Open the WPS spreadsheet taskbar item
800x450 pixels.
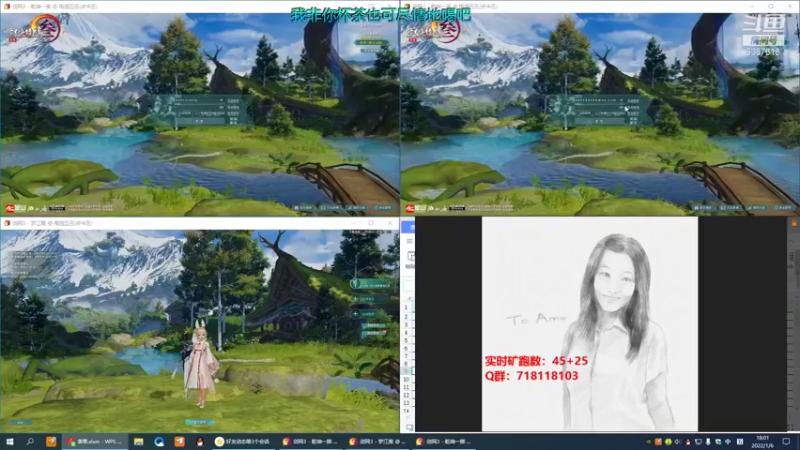coord(94,442)
